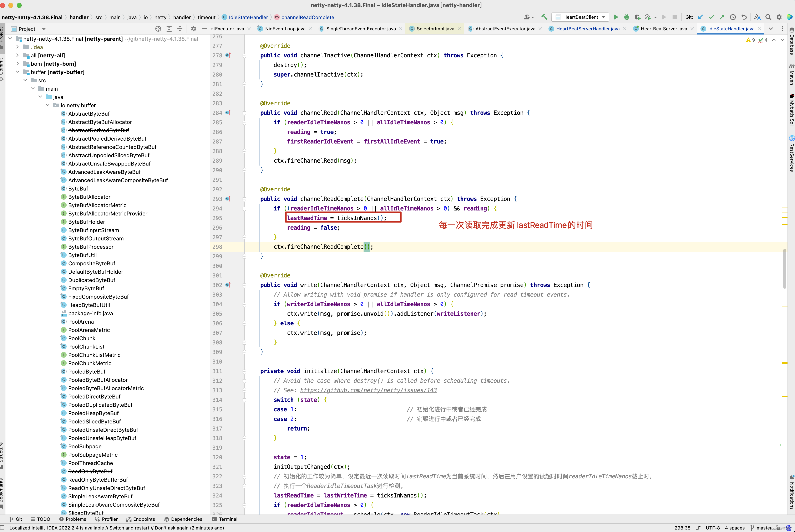This screenshot has height=532, width=795.
Task: Click locate-in-project target icon in Project panel
Action: 158,29
